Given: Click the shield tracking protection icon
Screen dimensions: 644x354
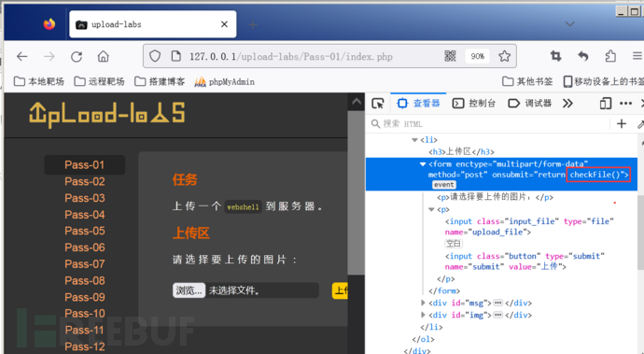Looking at the screenshot, I should (x=155, y=56).
